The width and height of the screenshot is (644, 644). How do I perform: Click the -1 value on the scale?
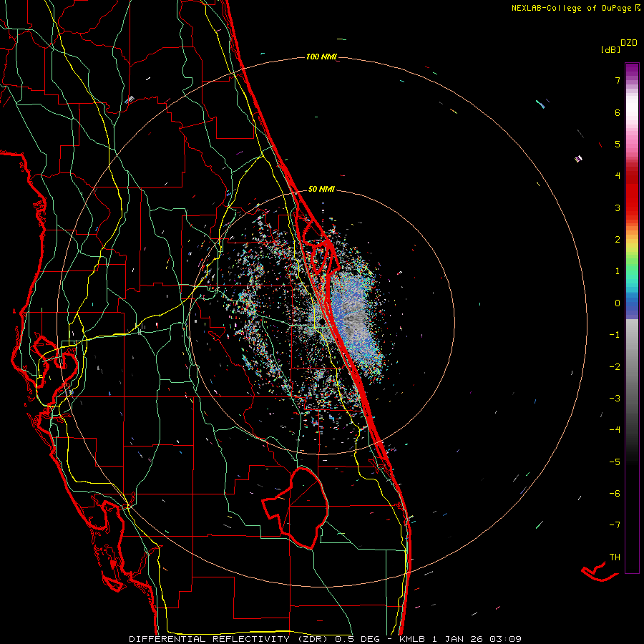(x=615, y=335)
